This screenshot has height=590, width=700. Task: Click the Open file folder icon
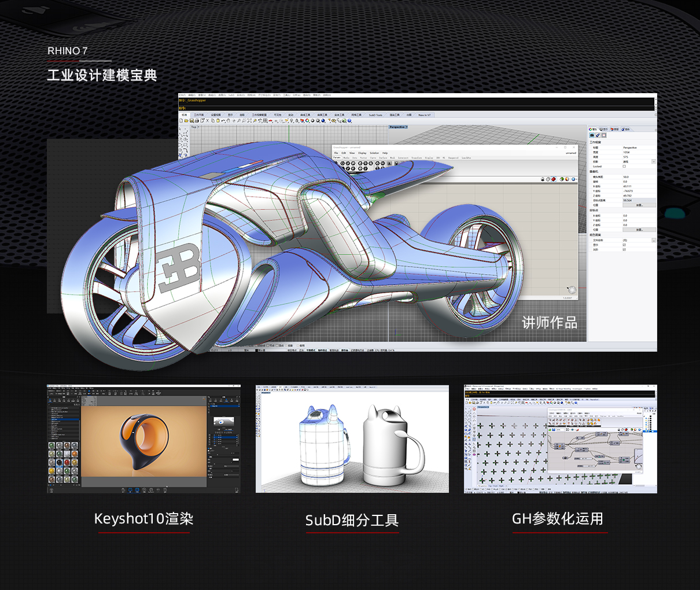pos(186,121)
